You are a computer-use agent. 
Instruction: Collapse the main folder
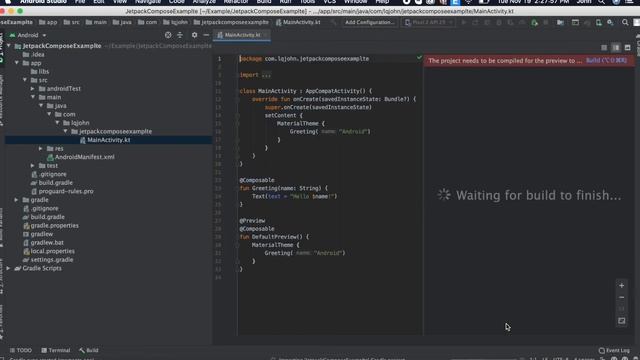coord(33,97)
